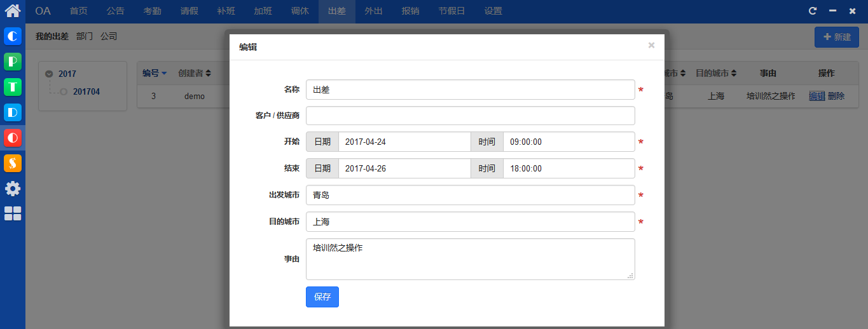
Task: Edit the start time 09:00:00
Action: [x=569, y=142]
